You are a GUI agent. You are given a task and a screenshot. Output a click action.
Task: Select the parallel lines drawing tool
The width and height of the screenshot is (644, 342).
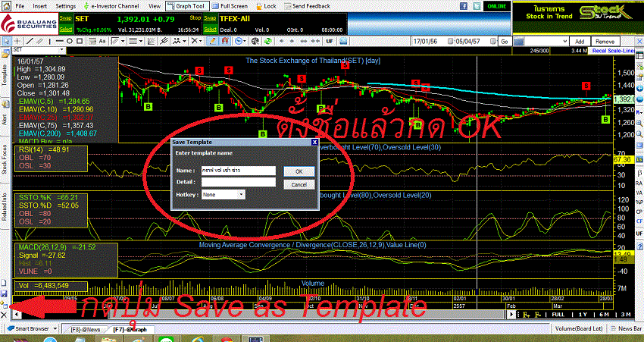click(39, 41)
